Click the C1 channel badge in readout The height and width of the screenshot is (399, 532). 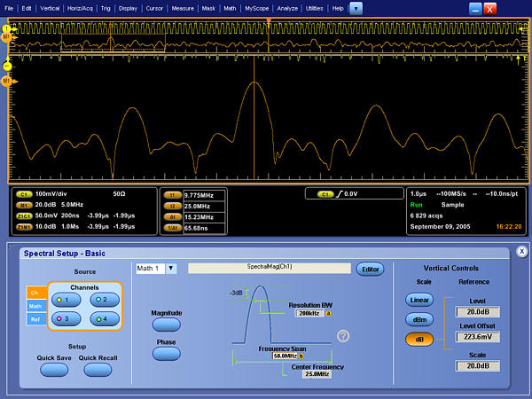24,192
